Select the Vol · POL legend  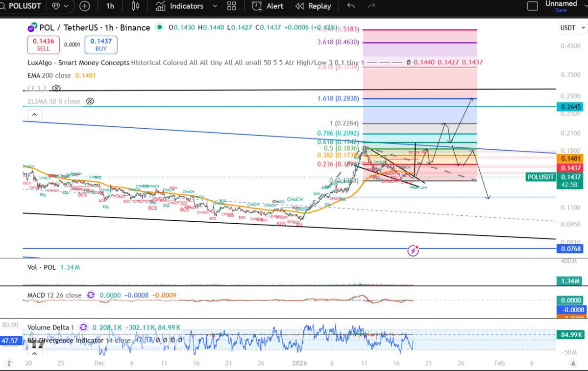click(43, 267)
